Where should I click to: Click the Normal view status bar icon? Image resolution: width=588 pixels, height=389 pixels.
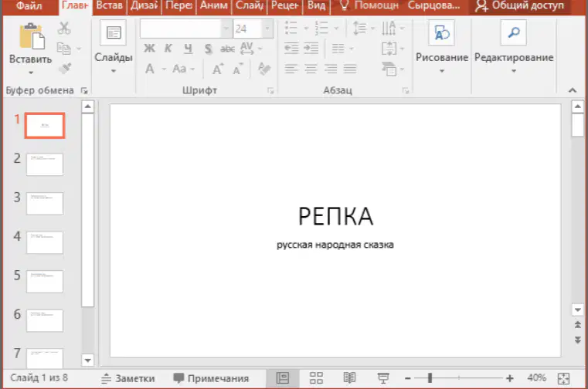click(x=282, y=378)
